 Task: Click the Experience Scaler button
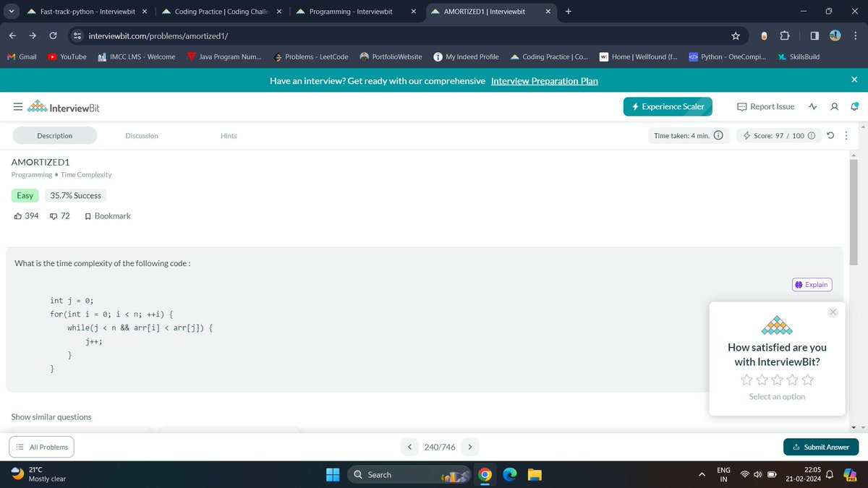tap(668, 106)
